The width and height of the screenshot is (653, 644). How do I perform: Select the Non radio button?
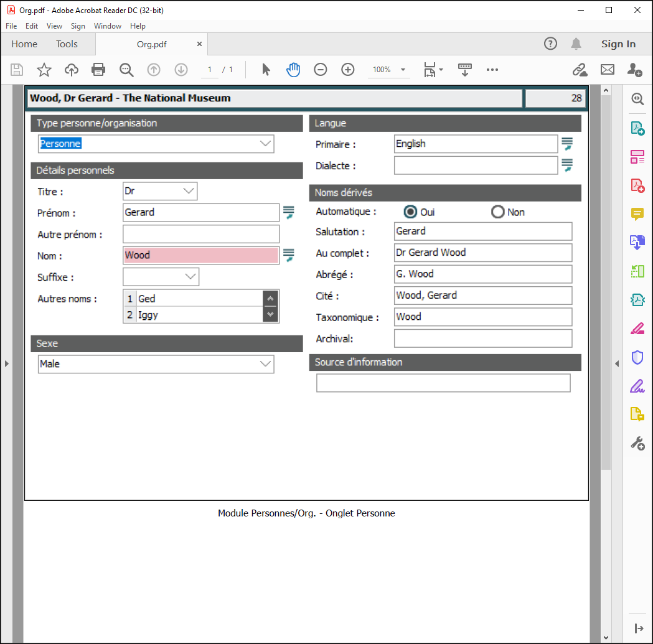(x=497, y=212)
